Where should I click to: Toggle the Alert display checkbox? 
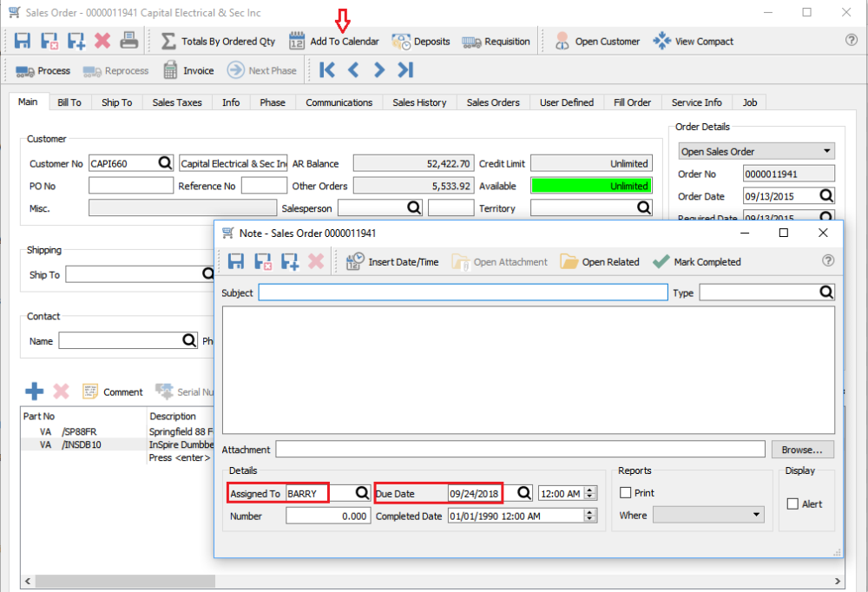(x=792, y=503)
